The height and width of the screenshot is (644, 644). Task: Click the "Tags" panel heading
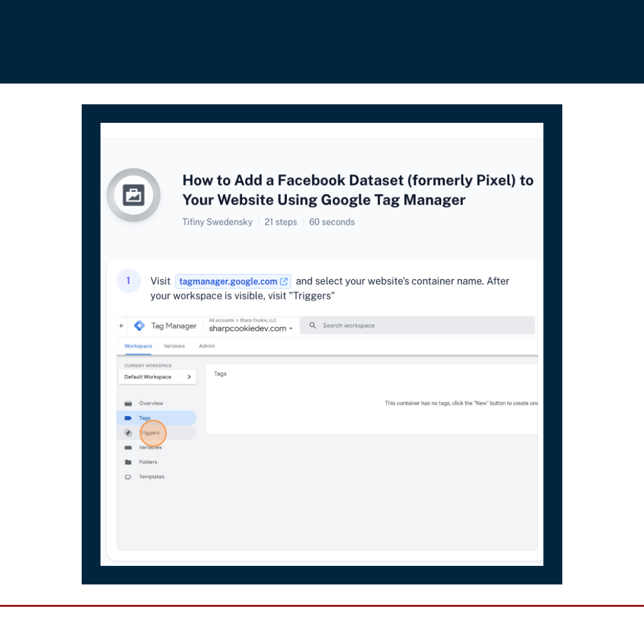[220, 374]
